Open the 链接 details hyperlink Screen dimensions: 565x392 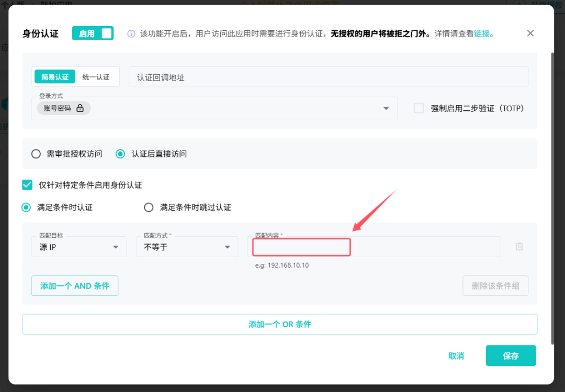(482, 34)
